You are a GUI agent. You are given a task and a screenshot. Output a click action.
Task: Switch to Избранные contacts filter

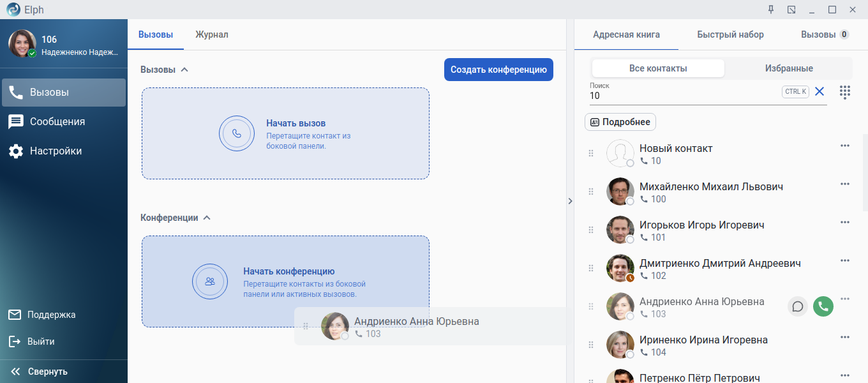click(x=789, y=68)
